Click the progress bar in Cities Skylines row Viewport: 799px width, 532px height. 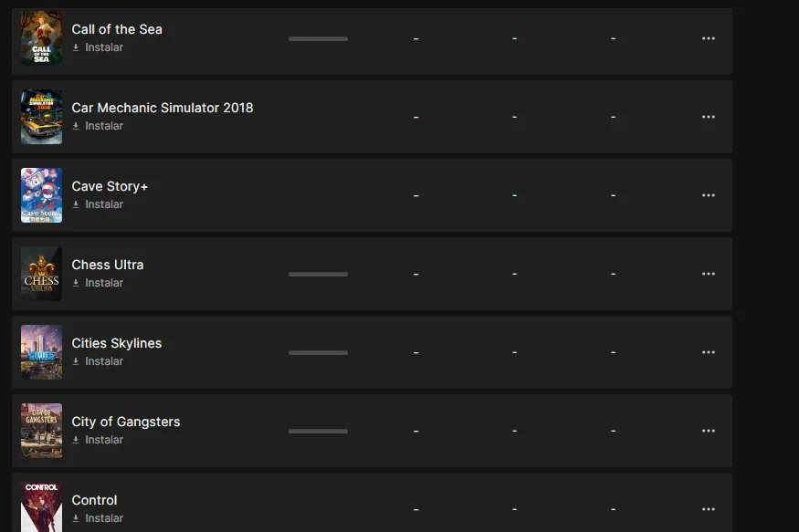318,352
